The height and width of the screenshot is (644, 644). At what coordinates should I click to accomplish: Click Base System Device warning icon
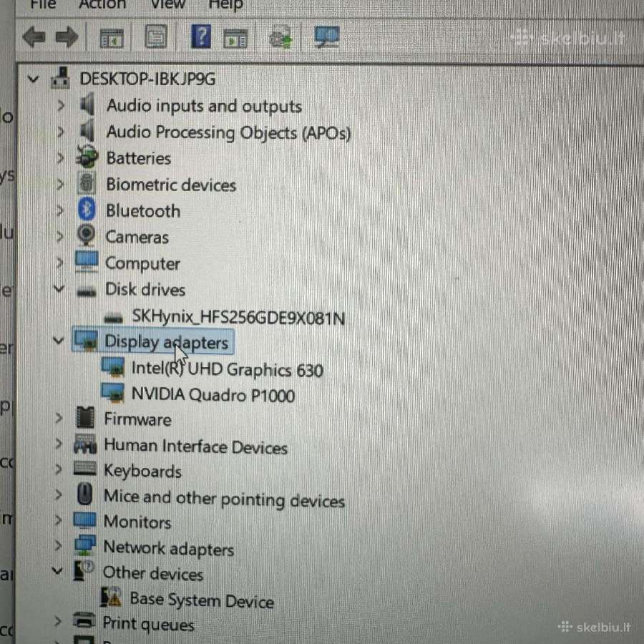111,597
